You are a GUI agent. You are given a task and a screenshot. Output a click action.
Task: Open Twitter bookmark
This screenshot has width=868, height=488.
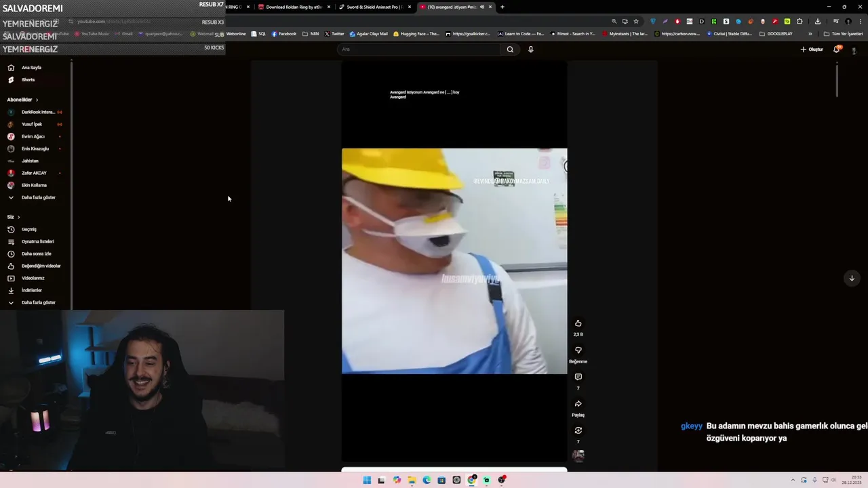click(334, 34)
